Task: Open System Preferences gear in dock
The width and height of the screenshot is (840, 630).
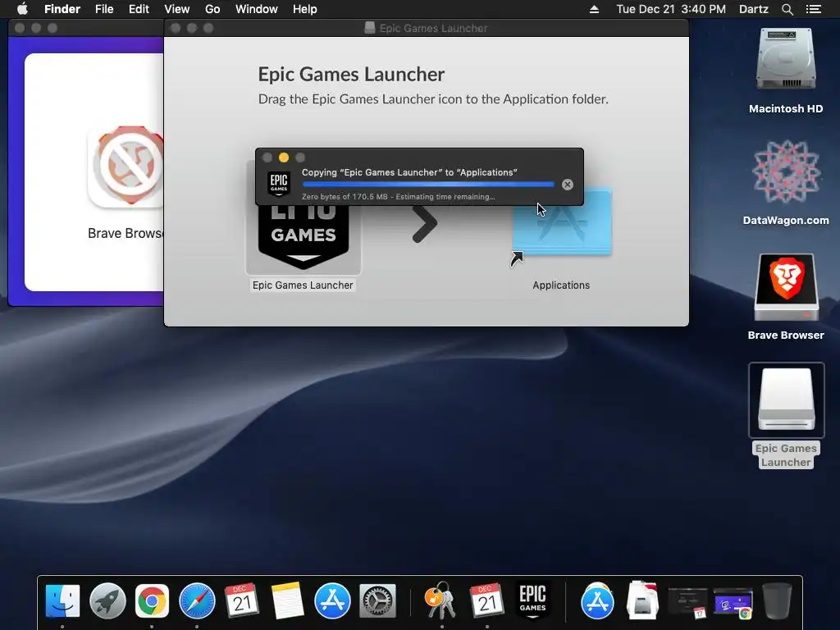Action: tap(377, 600)
